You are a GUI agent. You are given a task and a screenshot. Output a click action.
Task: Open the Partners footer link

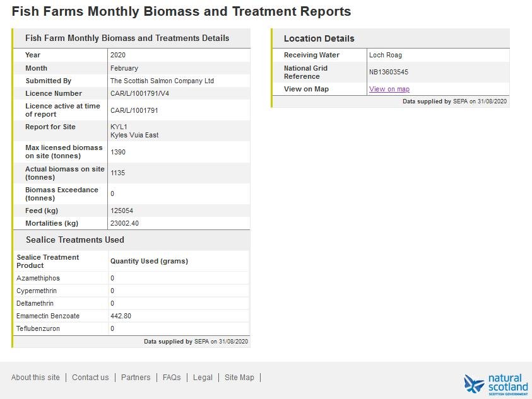[x=136, y=378]
